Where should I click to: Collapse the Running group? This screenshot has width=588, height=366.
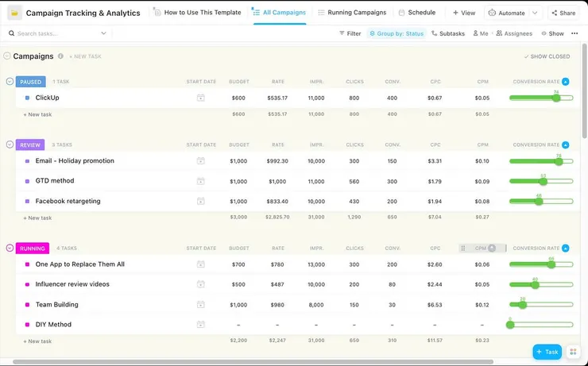click(x=10, y=248)
